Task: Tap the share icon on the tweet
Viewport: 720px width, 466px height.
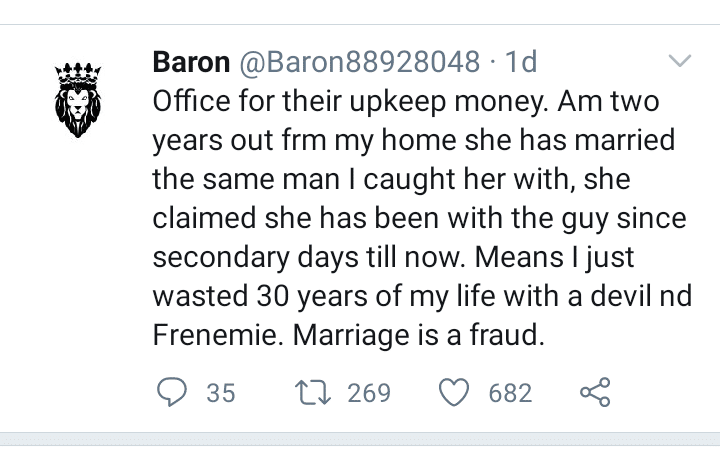Action: pos(595,393)
